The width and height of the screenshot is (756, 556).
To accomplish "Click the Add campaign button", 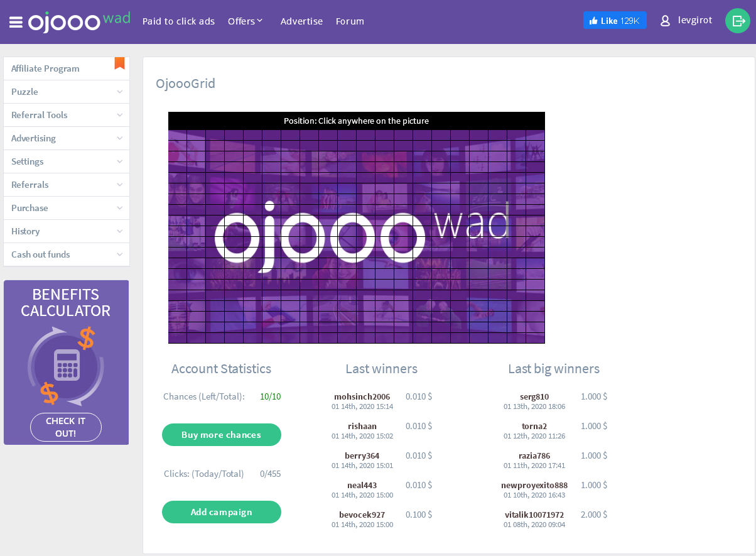I will pos(222,512).
